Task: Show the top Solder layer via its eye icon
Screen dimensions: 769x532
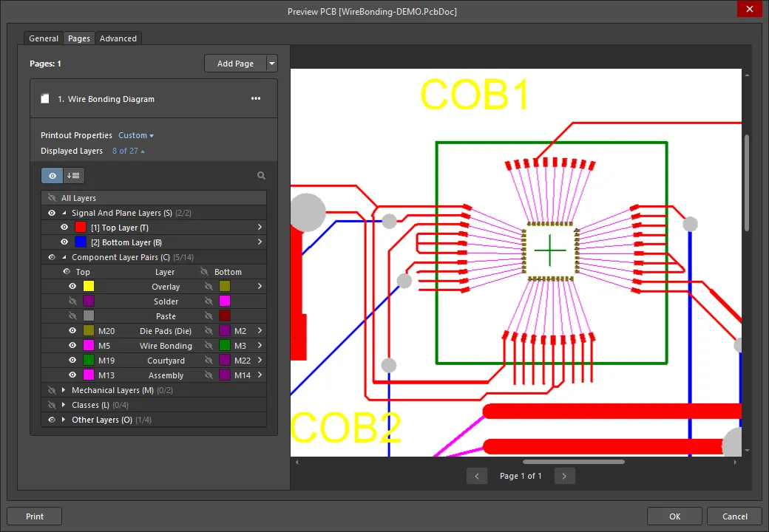Action: (72, 301)
